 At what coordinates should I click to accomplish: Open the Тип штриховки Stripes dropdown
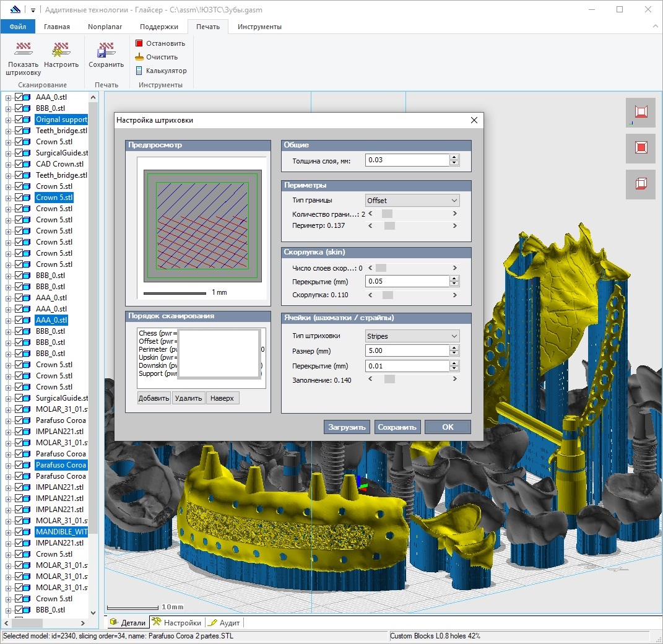pyautogui.click(x=412, y=336)
